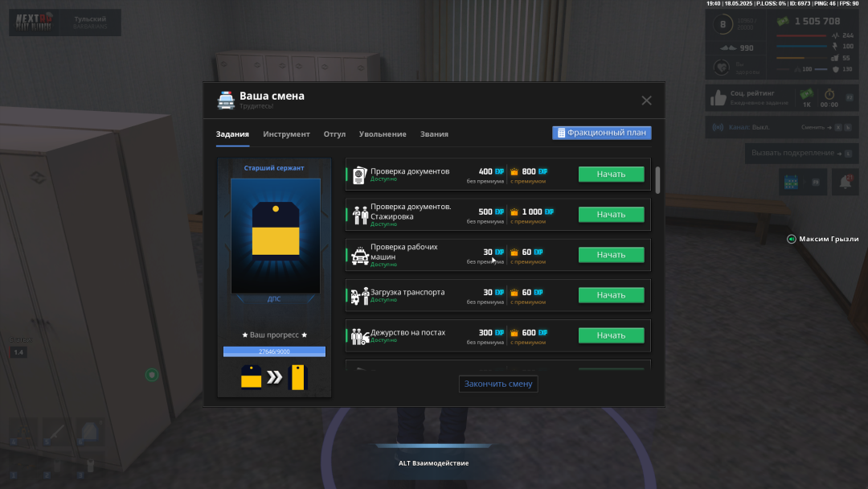Click the green shield icon on the locker
The height and width of the screenshot is (489, 868).
pos(152,375)
